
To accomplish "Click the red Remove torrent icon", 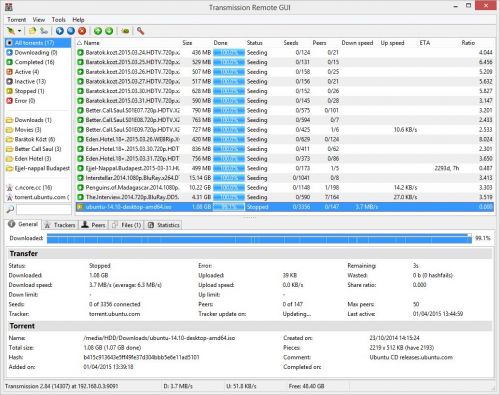I will tap(82, 31).
